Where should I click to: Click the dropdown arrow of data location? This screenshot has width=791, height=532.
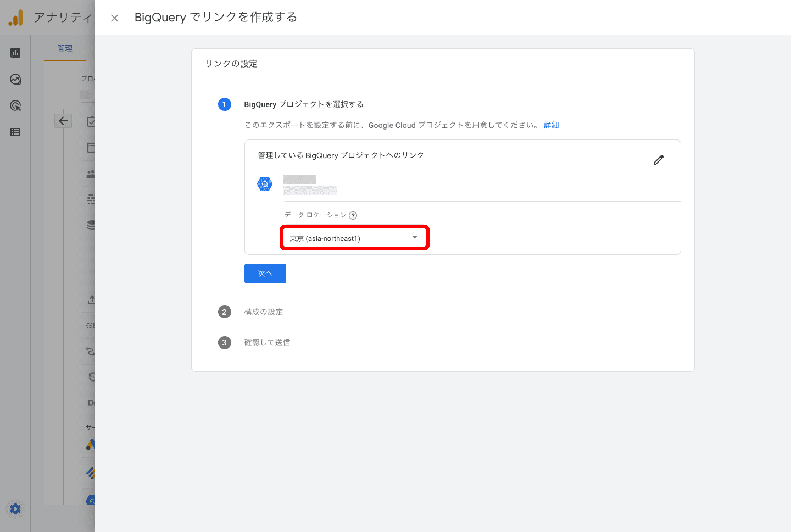[415, 237]
